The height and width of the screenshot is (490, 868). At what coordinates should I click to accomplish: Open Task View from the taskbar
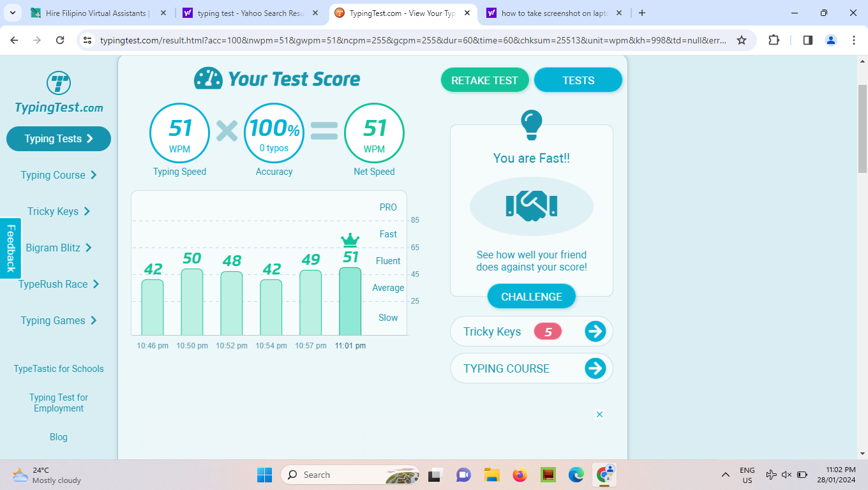click(436, 475)
